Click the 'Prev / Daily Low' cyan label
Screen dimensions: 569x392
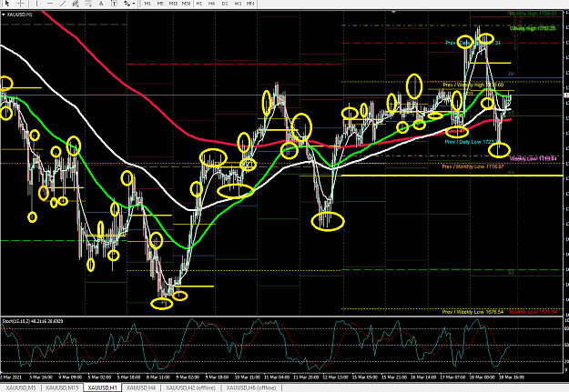pyautogui.click(x=471, y=142)
